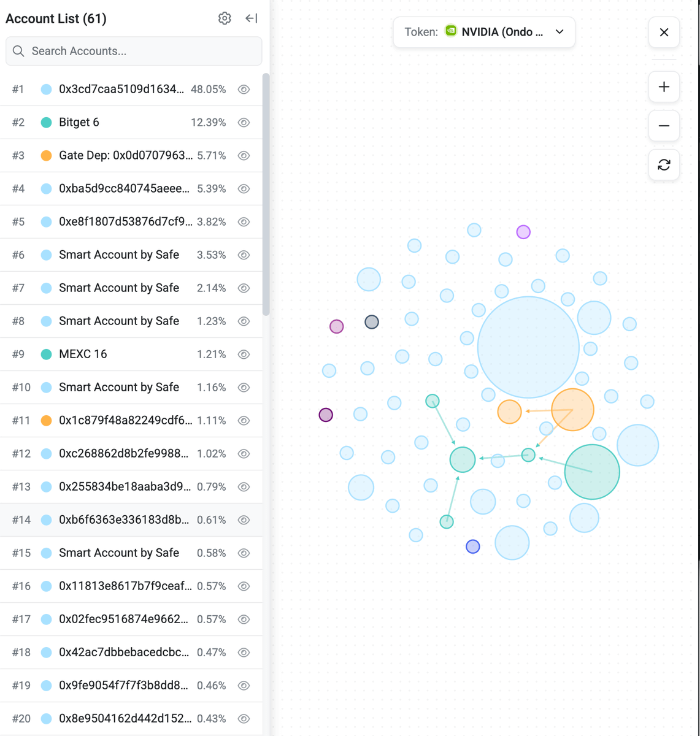This screenshot has height=736, width=700.
Task: Select account 0x8e9504162d442d152
Action: pyautogui.click(x=131, y=719)
